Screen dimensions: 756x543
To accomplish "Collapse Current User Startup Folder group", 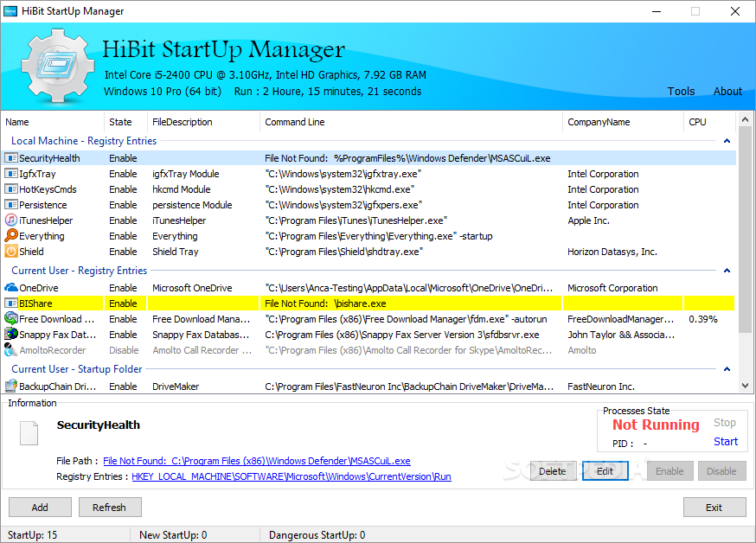I will click(x=727, y=369).
